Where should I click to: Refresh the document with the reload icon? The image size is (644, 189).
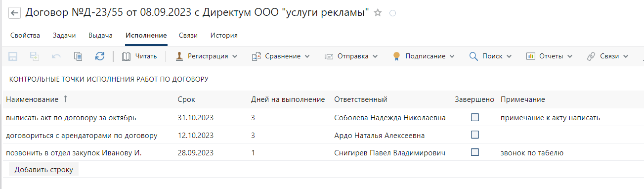tap(100, 56)
